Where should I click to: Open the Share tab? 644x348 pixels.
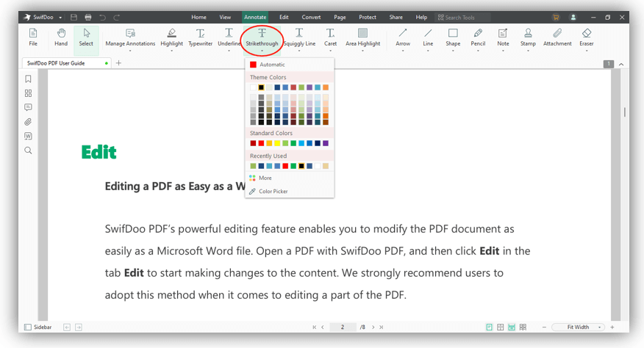(x=396, y=17)
